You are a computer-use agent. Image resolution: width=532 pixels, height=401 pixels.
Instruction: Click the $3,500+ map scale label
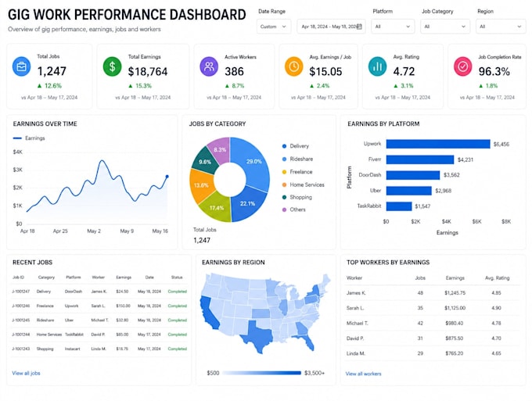pos(315,373)
